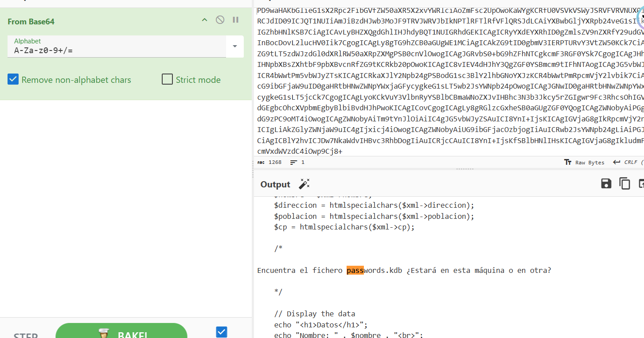Open the Raw Bytes input encoding selector
Image resolution: width=644 pixels, height=338 pixels.
coord(584,163)
